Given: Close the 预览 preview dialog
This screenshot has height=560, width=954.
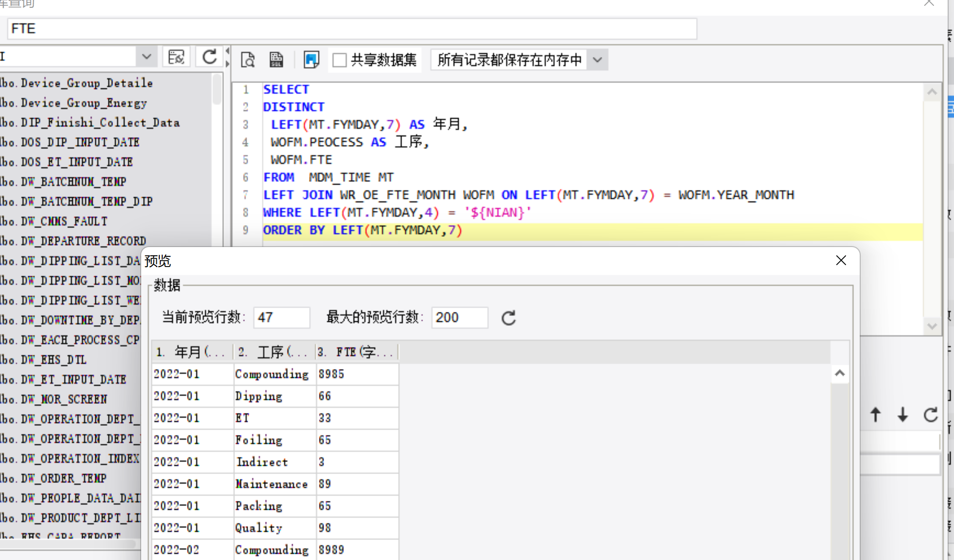Looking at the screenshot, I should (x=841, y=261).
